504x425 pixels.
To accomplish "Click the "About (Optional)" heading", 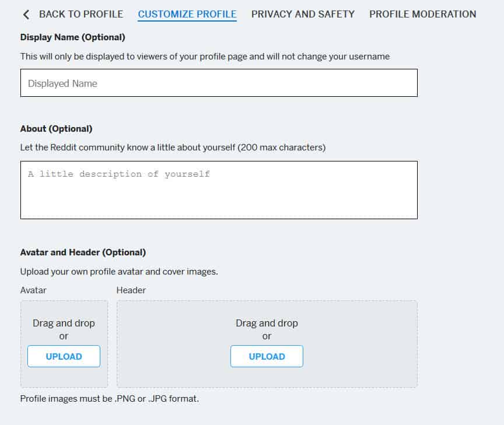I will coord(56,129).
